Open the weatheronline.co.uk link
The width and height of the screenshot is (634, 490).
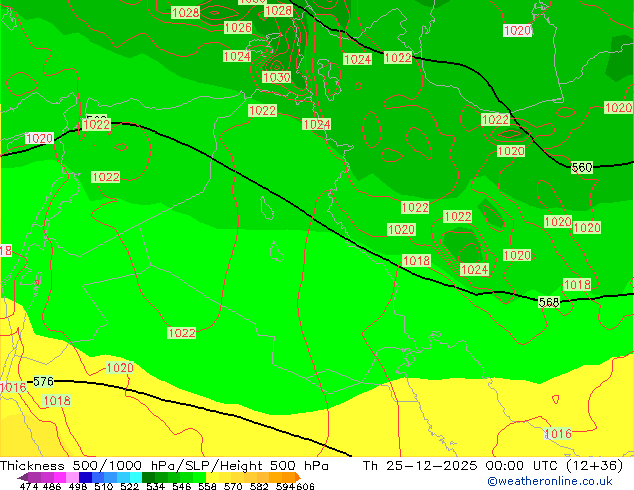point(550,481)
